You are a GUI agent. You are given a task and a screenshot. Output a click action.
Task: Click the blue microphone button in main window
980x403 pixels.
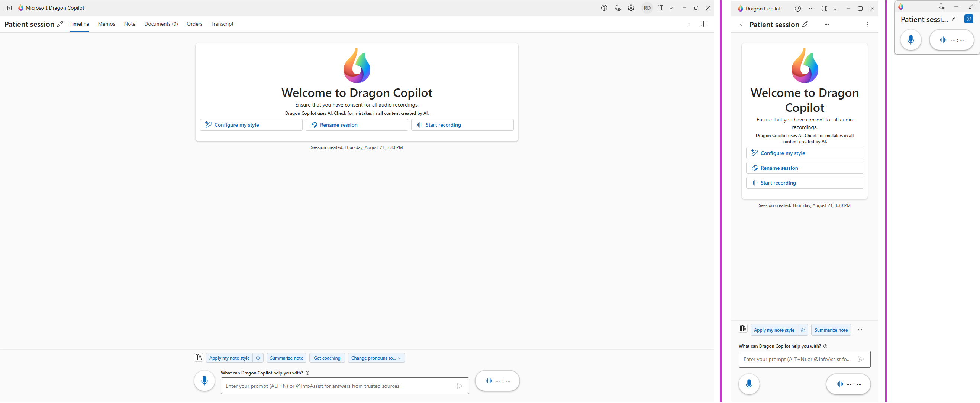coord(204,381)
